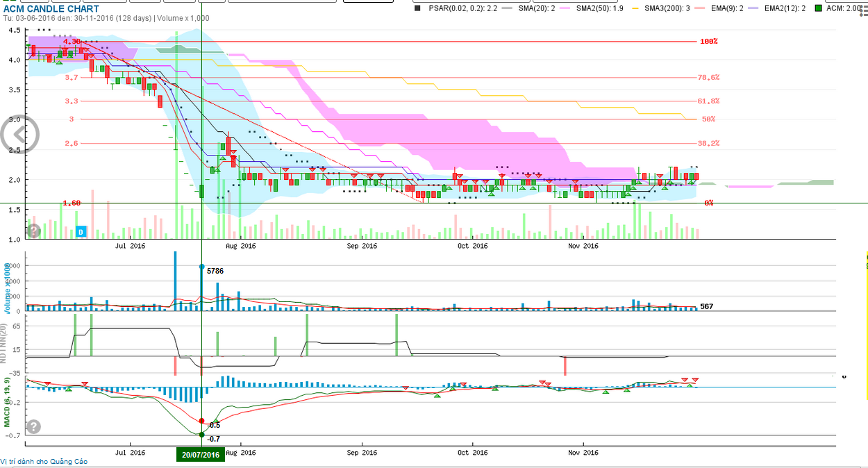
Task: Click the 1.60 price level label
Action: [x=72, y=203]
